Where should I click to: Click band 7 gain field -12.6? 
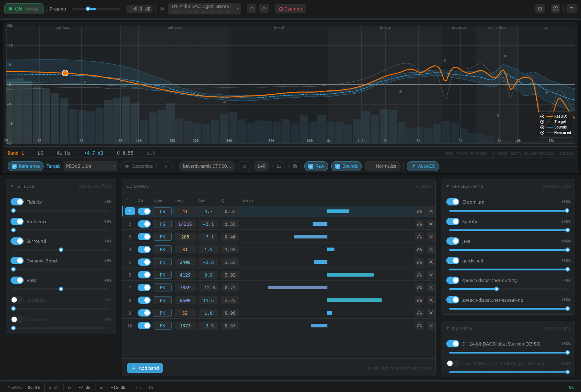point(208,287)
